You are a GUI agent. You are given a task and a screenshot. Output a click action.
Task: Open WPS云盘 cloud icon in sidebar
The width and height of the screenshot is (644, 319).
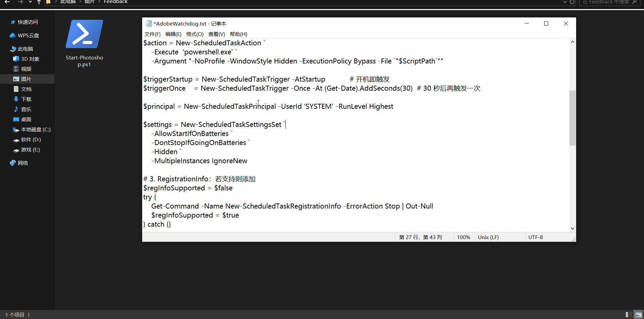[13, 36]
